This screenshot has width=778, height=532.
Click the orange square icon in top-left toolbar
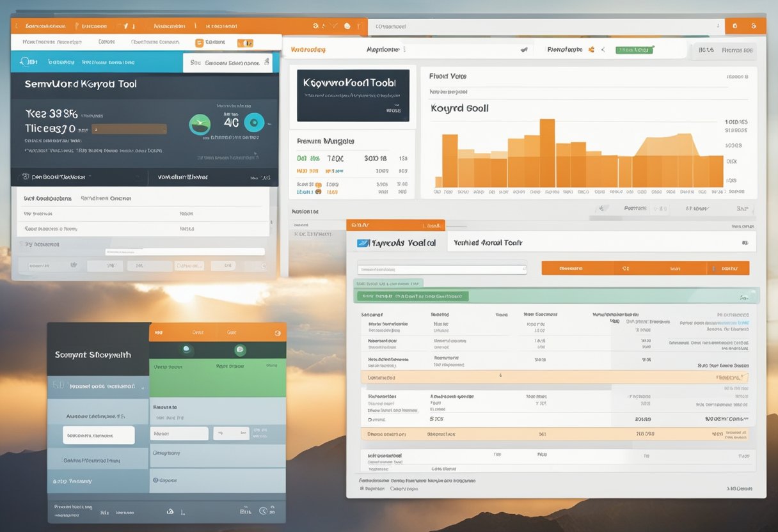point(200,43)
